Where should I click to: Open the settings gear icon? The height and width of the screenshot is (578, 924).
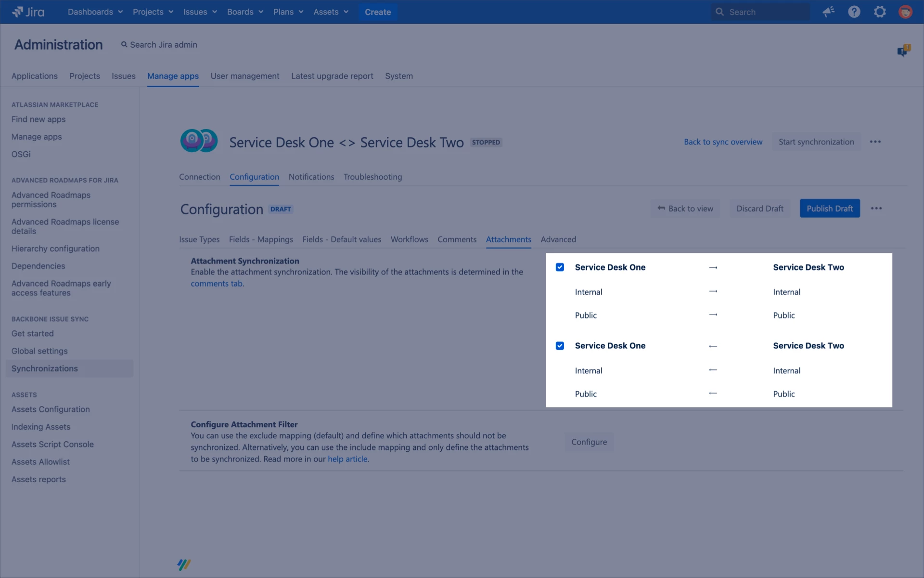point(880,12)
